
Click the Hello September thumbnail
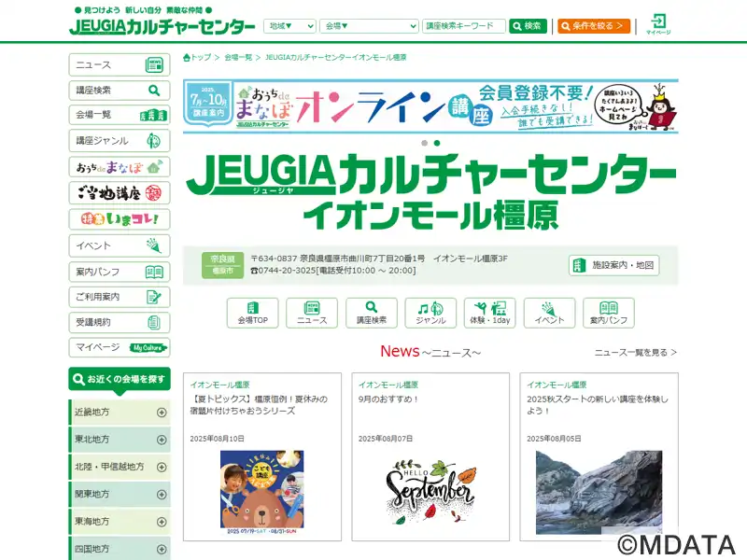click(x=430, y=492)
